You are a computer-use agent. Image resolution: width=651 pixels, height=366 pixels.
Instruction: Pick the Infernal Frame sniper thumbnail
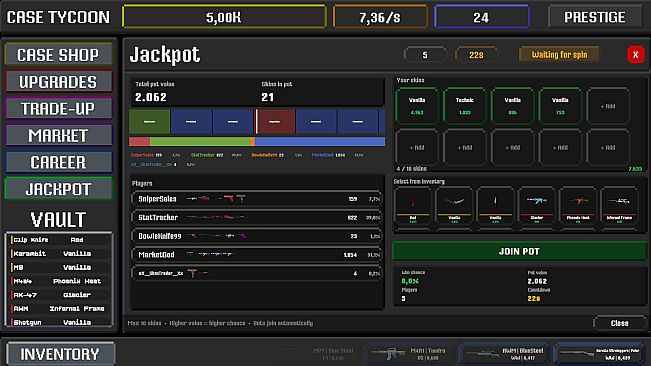click(x=619, y=206)
